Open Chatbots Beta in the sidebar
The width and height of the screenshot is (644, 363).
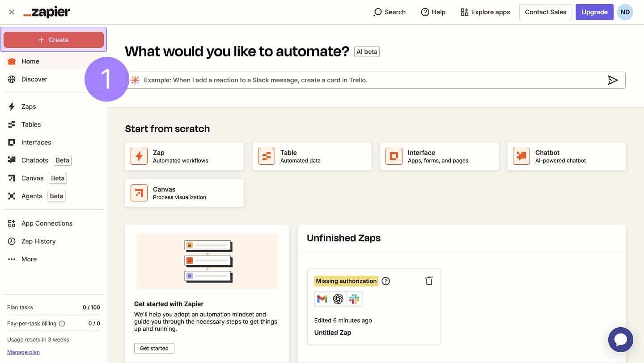pos(54,160)
